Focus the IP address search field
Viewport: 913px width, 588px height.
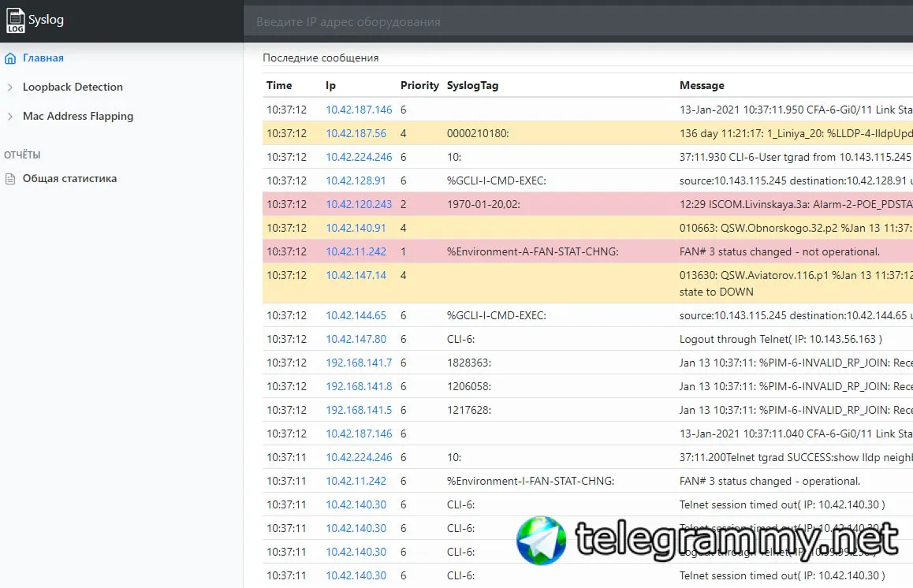pos(578,22)
